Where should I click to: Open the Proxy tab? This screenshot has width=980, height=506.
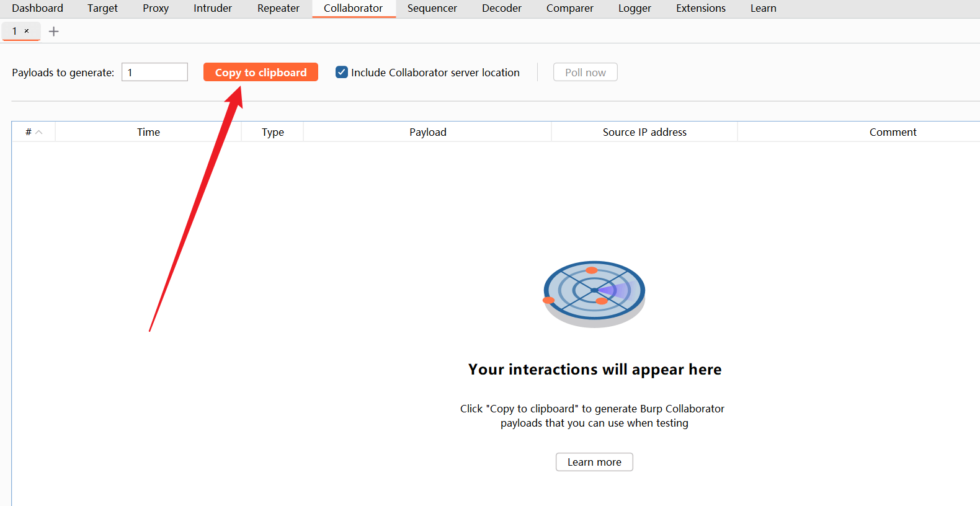(x=156, y=8)
